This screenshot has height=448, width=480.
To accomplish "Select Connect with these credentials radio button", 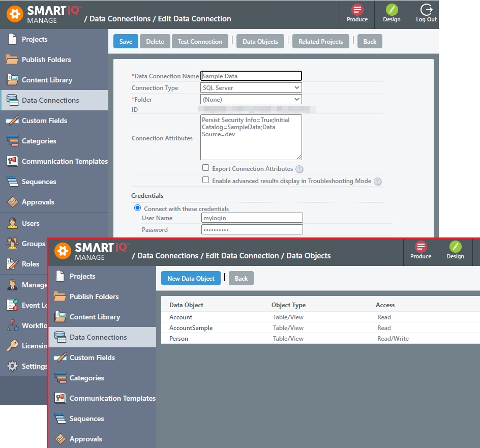I will (x=137, y=208).
